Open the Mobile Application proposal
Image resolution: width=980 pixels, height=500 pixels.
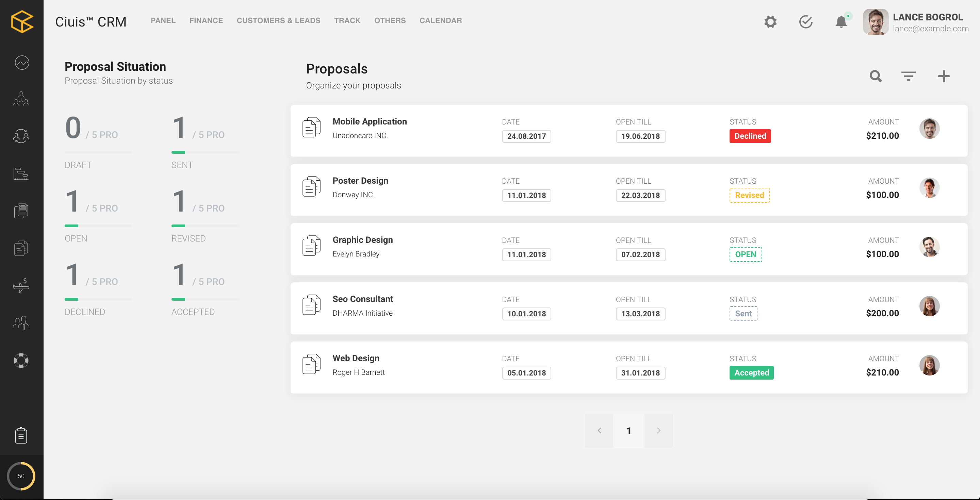pyautogui.click(x=370, y=122)
